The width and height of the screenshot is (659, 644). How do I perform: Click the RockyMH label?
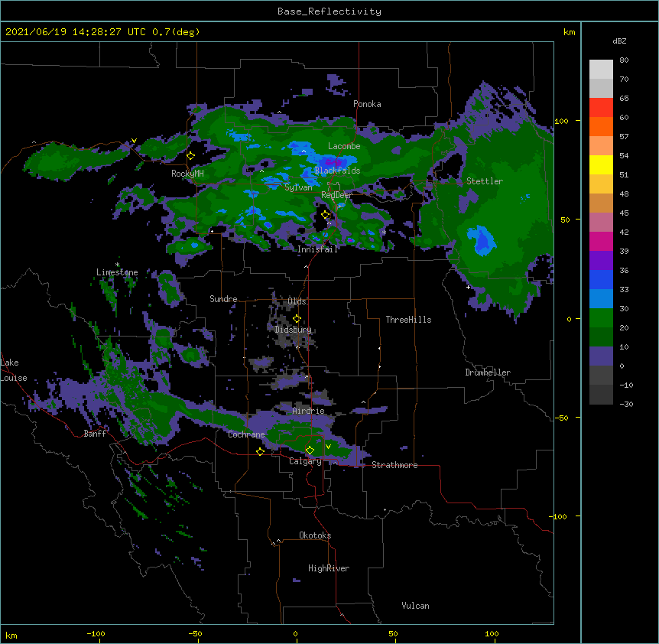tap(187, 174)
